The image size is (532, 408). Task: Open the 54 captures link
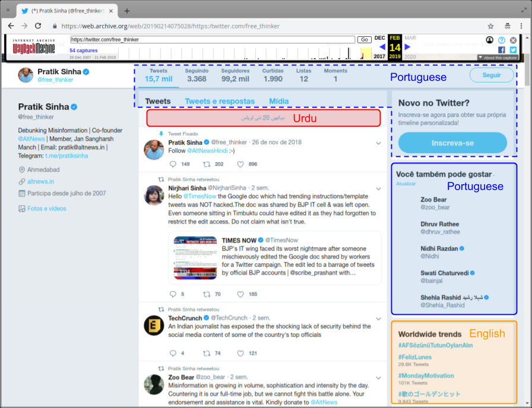click(x=84, y=50)
